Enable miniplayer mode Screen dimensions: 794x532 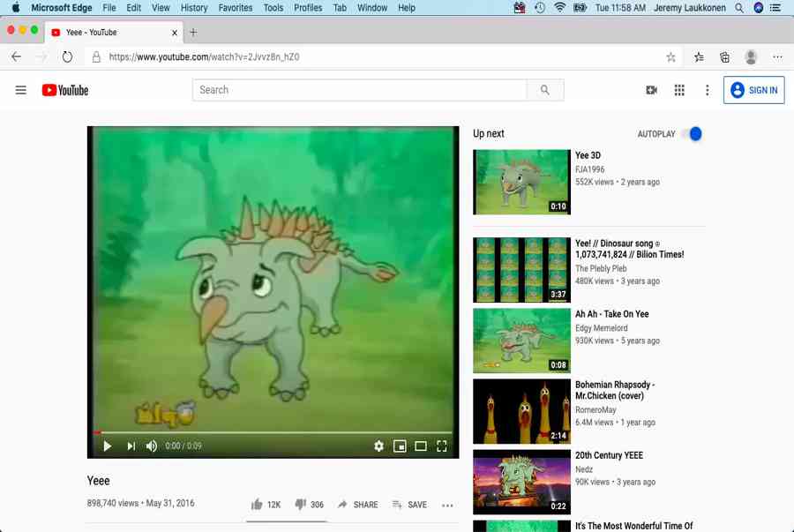pos(400,446)
